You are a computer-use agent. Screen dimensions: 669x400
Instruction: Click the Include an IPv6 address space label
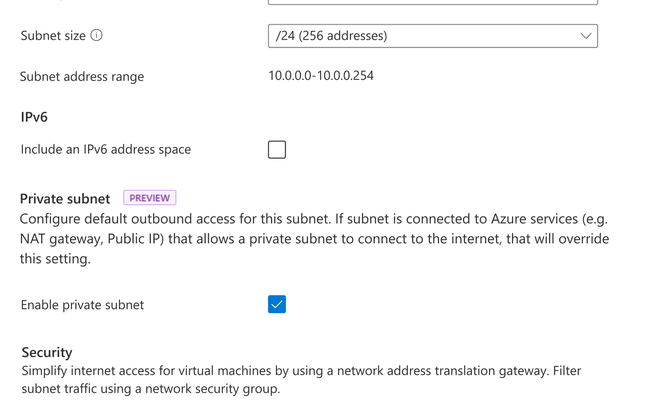[106, 150]
